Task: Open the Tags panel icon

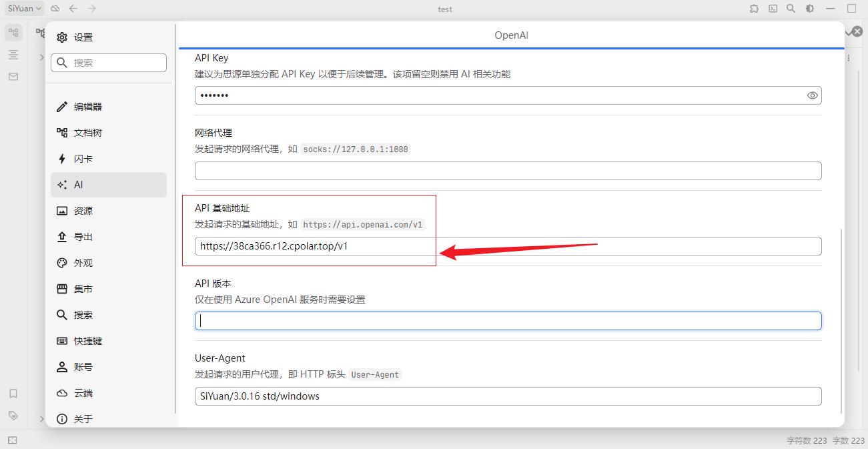Action: pyautogui.click(x=13, y=415)
